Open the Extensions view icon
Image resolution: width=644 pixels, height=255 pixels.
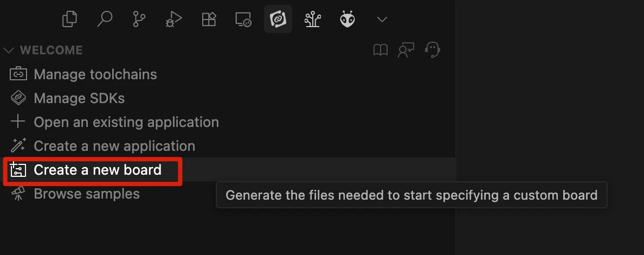pos(209,20)
